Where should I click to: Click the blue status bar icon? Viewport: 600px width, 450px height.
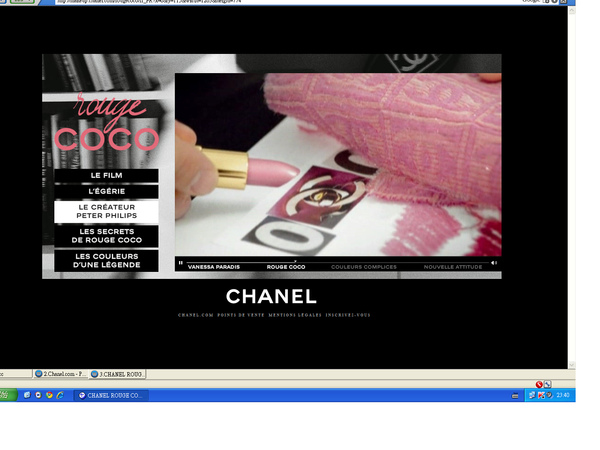(x=548, y=384)
